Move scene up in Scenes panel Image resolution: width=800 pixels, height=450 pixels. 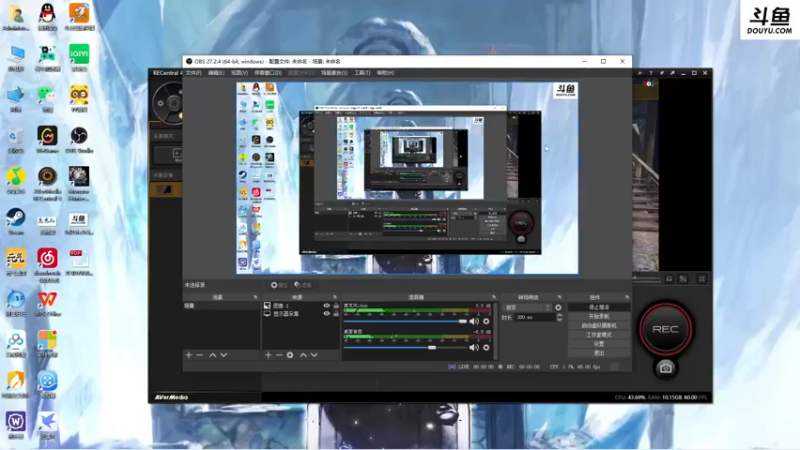coord(213,355)
